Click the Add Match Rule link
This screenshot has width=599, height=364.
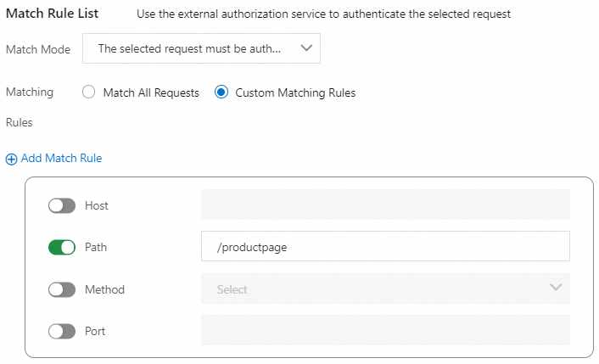click(x=61, y=159)
